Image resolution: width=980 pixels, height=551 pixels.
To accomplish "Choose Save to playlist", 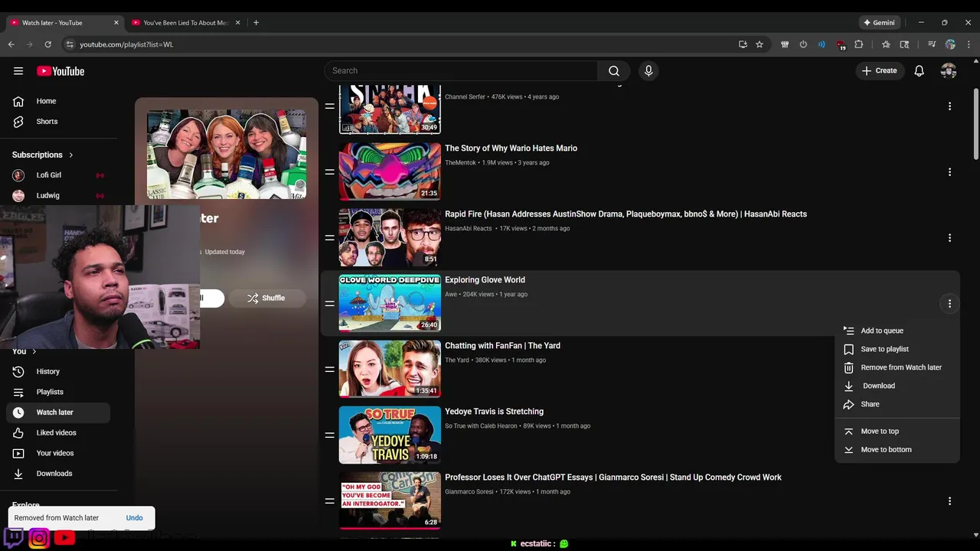I will coord(897,349).
